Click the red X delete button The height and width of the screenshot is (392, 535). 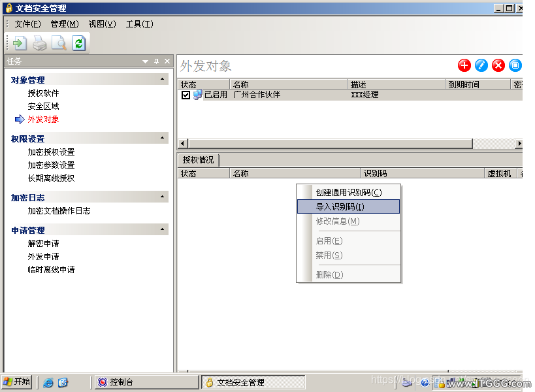tap(498, 65)
